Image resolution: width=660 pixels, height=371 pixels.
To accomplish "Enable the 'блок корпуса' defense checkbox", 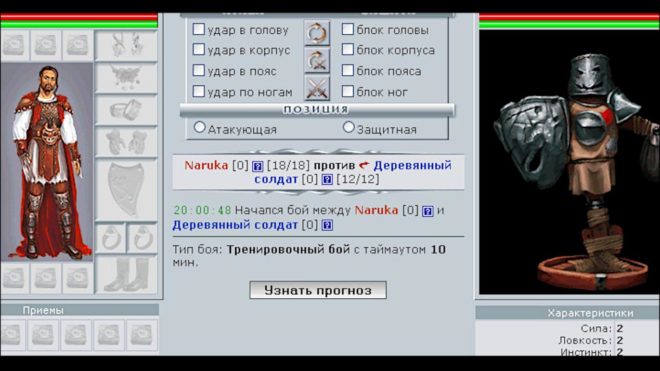I will click(x=348, y=49).
